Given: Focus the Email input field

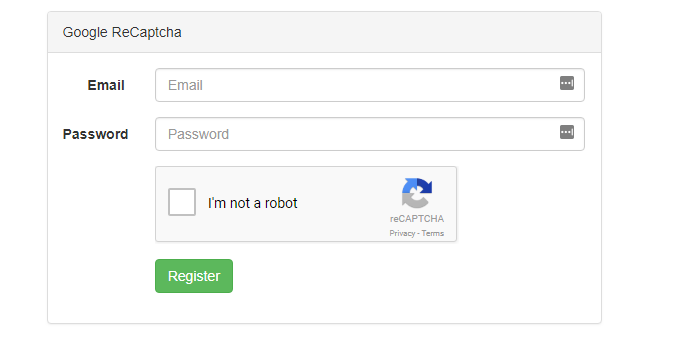Looking at the screenshot, I should pos(370,85).
